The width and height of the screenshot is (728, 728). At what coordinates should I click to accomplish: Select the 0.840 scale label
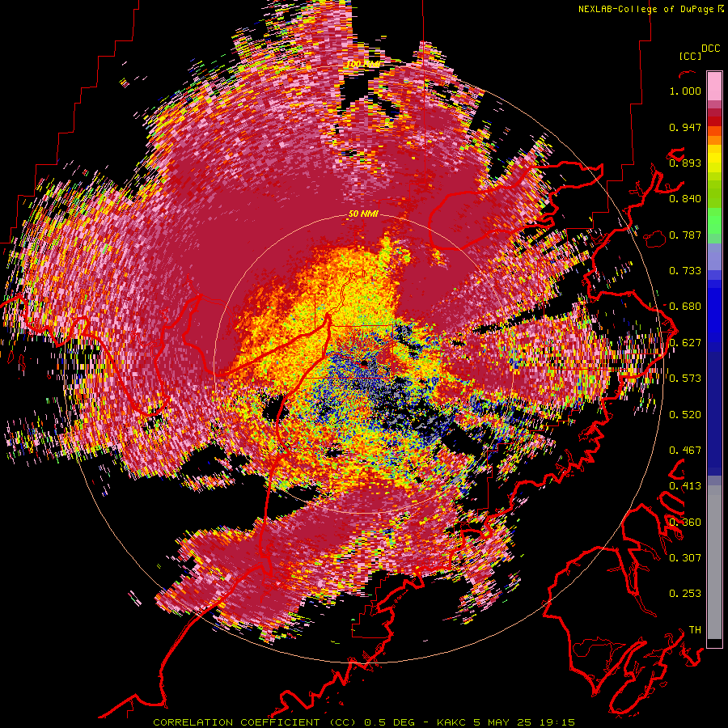point(685,199)
